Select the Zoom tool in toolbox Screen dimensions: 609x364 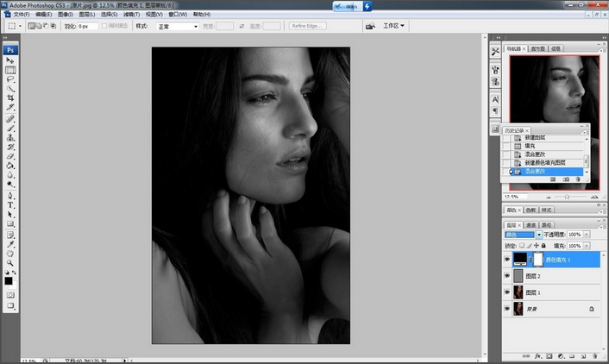tap(10, 263)
